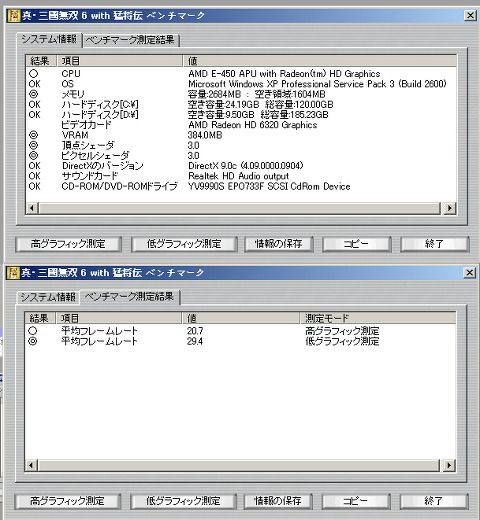
Task: Click 項目 column header in lower window
Action: coord(119,318)
